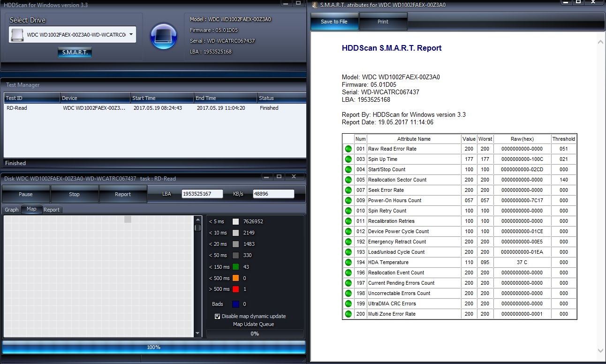Screen dimensions: 606x364
Task: Pause the RD-Read scan
Action: [x=26, y=194]
